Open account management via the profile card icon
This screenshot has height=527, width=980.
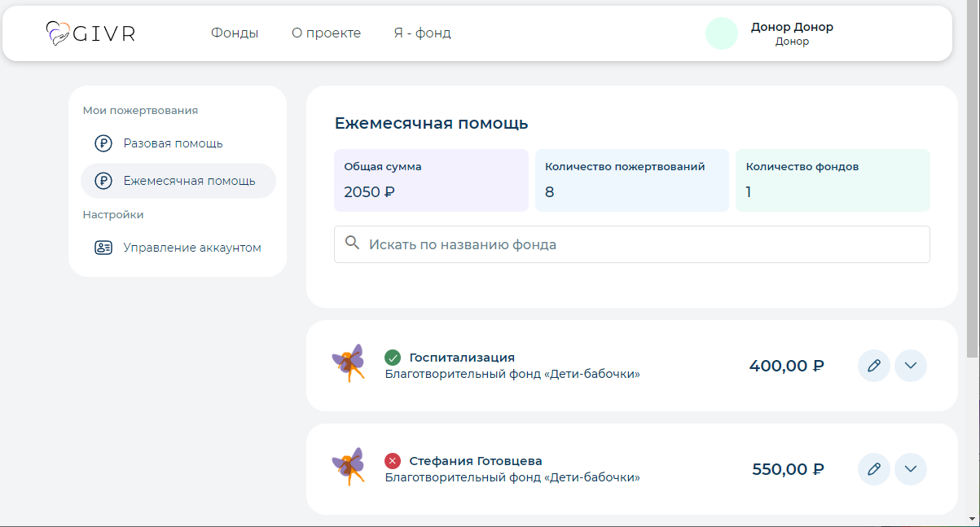(x=103, y=247)
